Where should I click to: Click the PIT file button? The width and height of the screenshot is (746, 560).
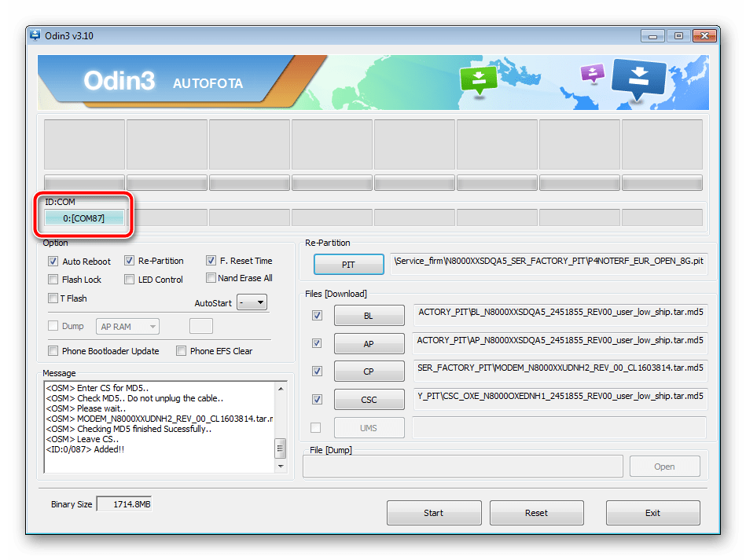point(349,265)
